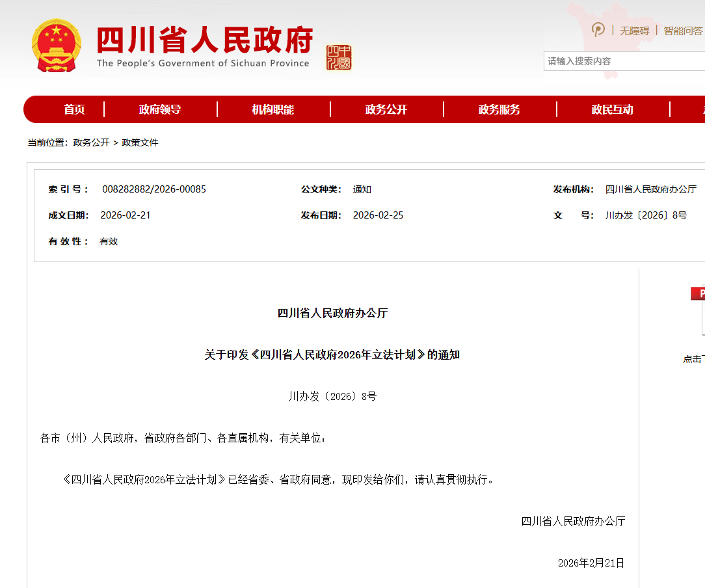Click the search input box
This screenshot has width=705, height=588.
click(623, 61)
